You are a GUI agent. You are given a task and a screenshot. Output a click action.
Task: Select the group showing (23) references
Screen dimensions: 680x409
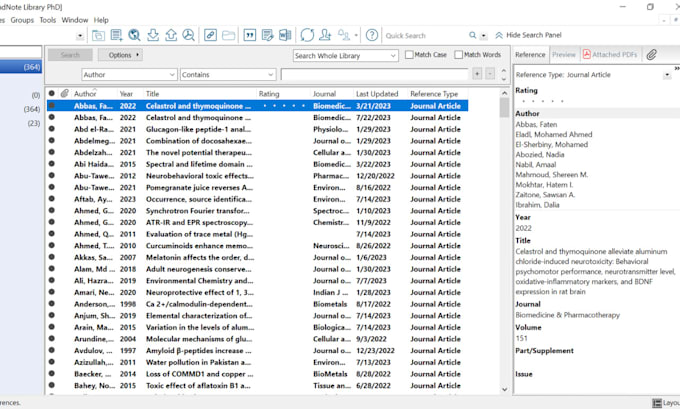click(33, 124)
